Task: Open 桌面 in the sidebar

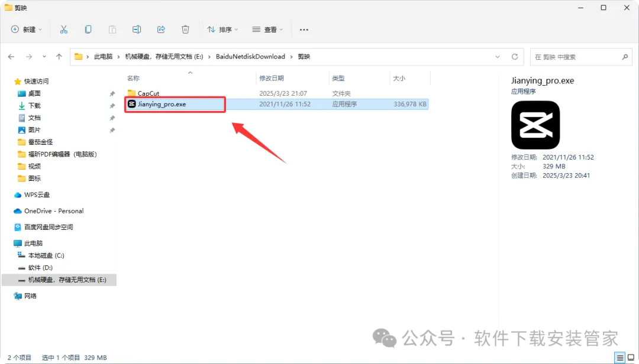Action: (x=34, y=93)
